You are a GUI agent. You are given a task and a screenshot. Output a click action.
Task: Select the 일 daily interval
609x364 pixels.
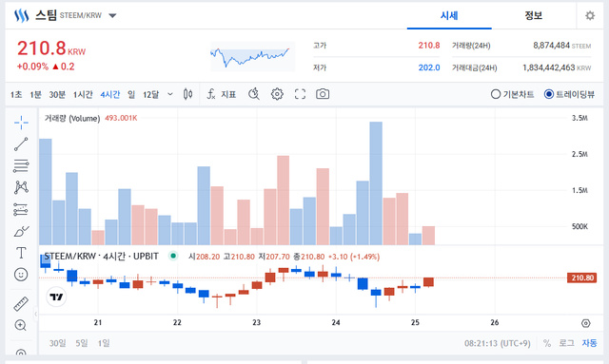pyautogui.click(x=131, y=94)
